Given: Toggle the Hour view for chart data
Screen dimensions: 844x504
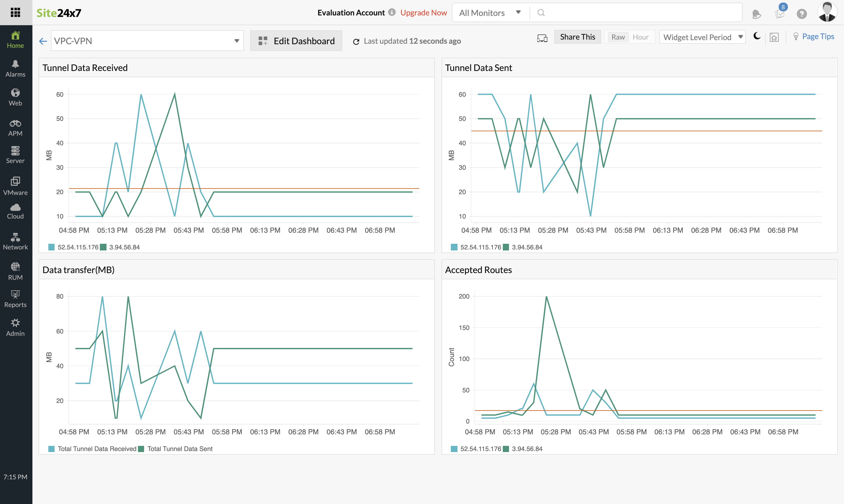Looking at the screenshot, I should (641, 37).
